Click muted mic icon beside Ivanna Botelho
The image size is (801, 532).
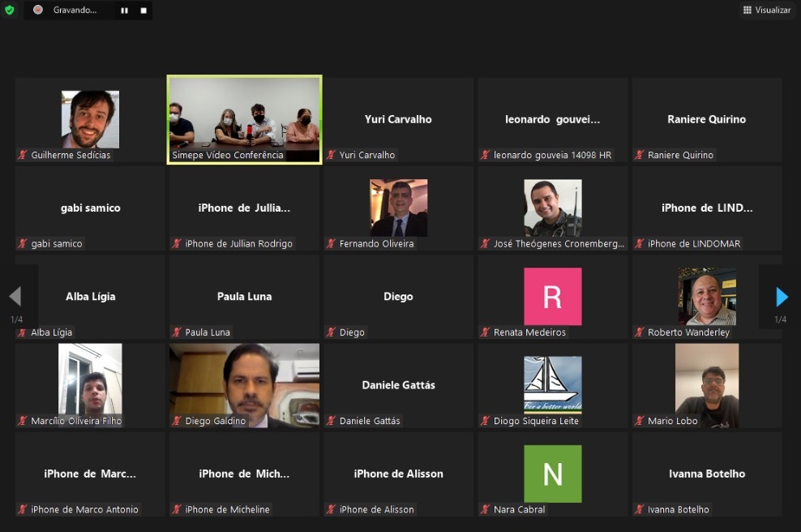[640, 510]
